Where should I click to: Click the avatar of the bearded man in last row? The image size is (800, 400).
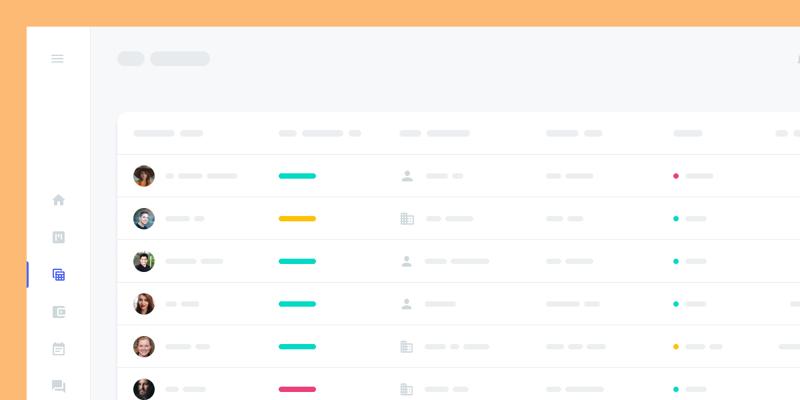[x=144, y=389]
